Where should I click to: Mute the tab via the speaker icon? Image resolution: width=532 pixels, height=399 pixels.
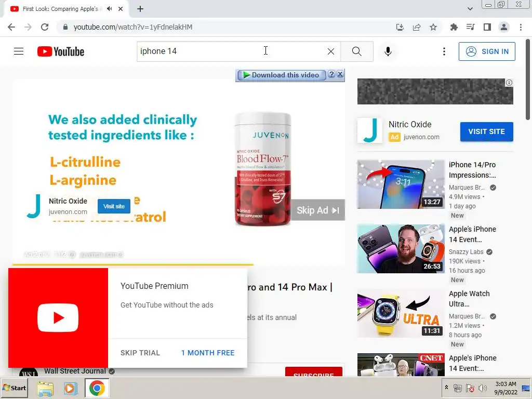pos(109,9)
